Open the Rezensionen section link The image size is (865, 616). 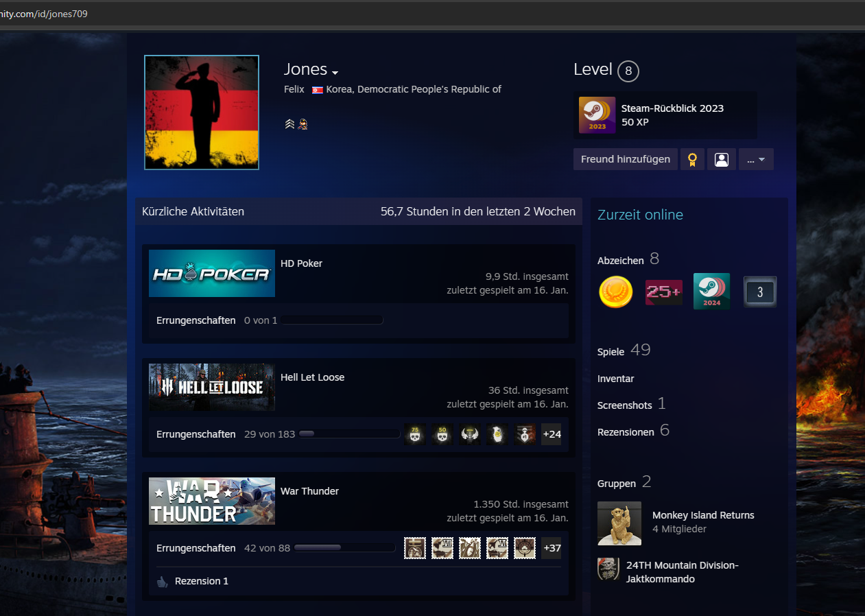coord(625,432)
